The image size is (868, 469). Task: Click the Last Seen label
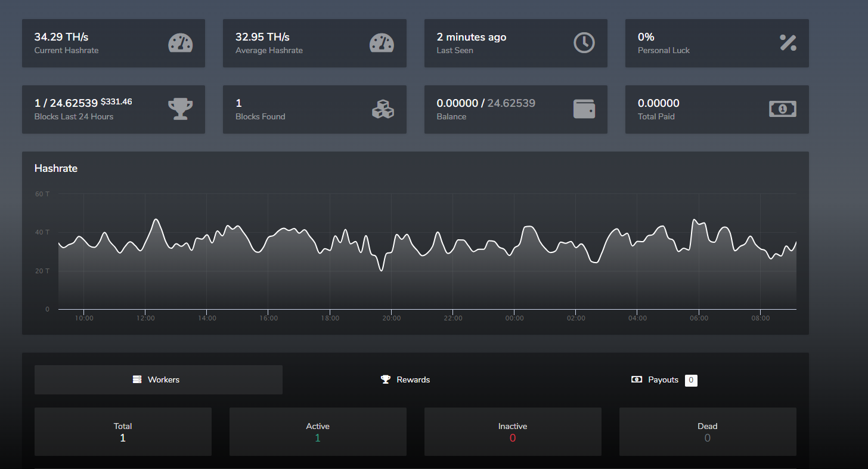coord(455,50)
